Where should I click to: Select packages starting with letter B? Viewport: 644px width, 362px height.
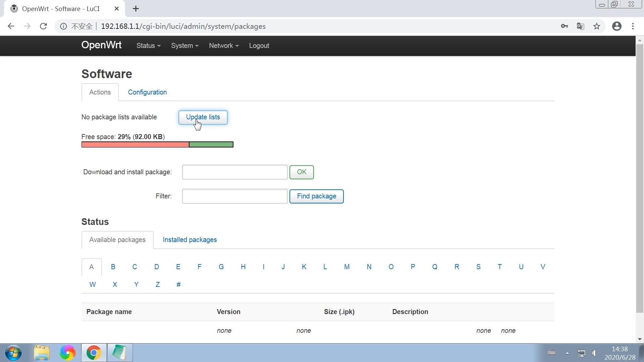[113, 266]
